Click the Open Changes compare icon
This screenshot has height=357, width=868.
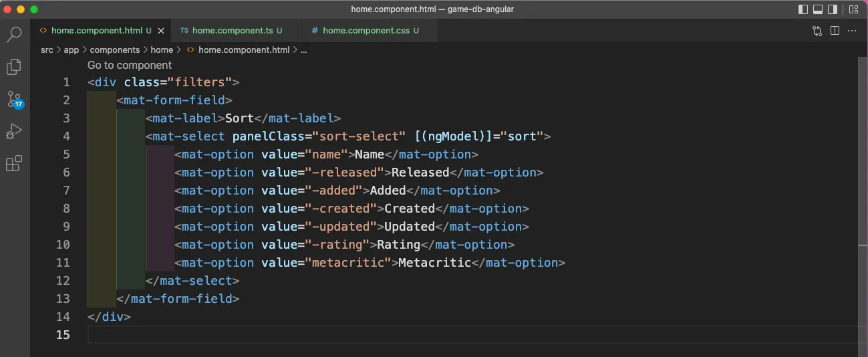[x=817, y=31]
